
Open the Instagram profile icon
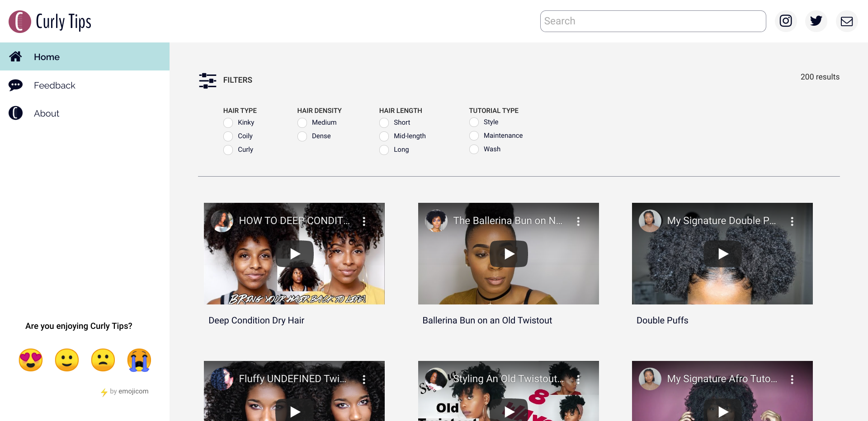(785, 21)
